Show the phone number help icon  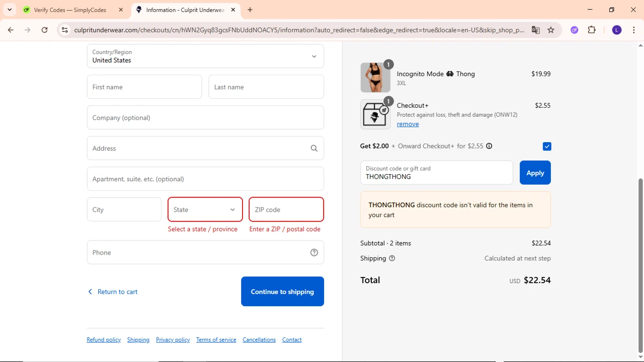coord(314,252)
